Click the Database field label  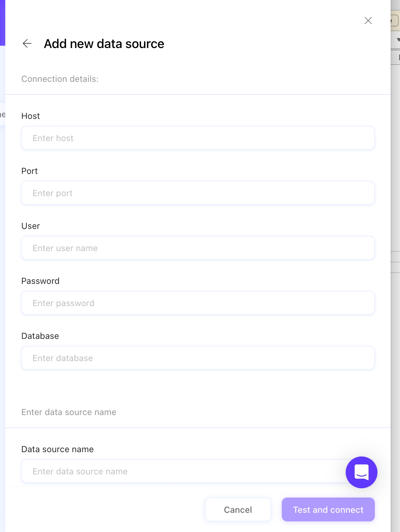[x=40, y=336]
